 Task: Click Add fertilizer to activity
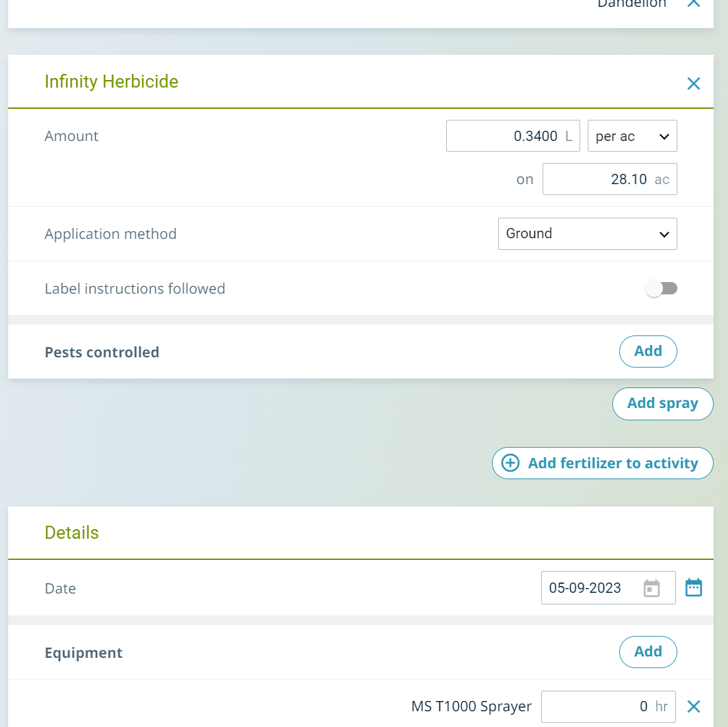coord(602,463)
